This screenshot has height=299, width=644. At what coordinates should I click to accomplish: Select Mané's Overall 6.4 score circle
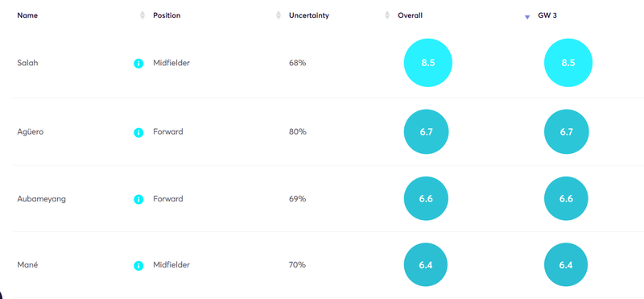tap(426, 265)
